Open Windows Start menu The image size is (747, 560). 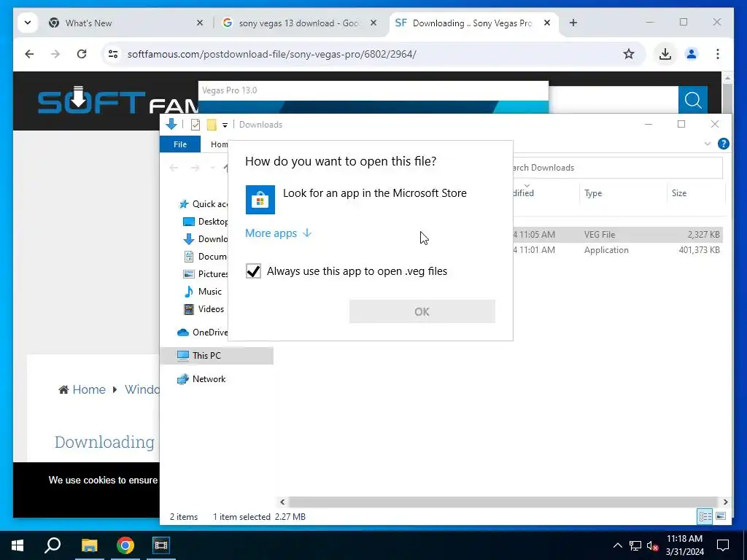pyautogui.click(x=18, y=545)
